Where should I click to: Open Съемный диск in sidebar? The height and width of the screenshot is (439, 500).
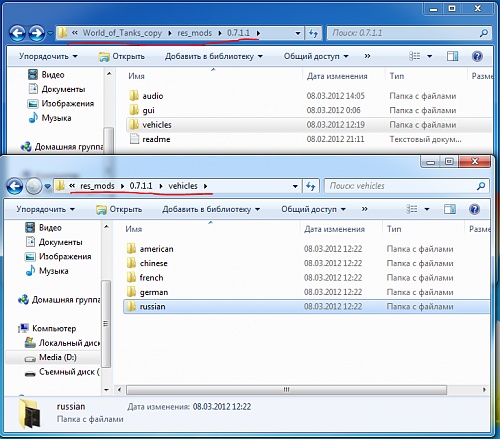click(x=62, y=372)
